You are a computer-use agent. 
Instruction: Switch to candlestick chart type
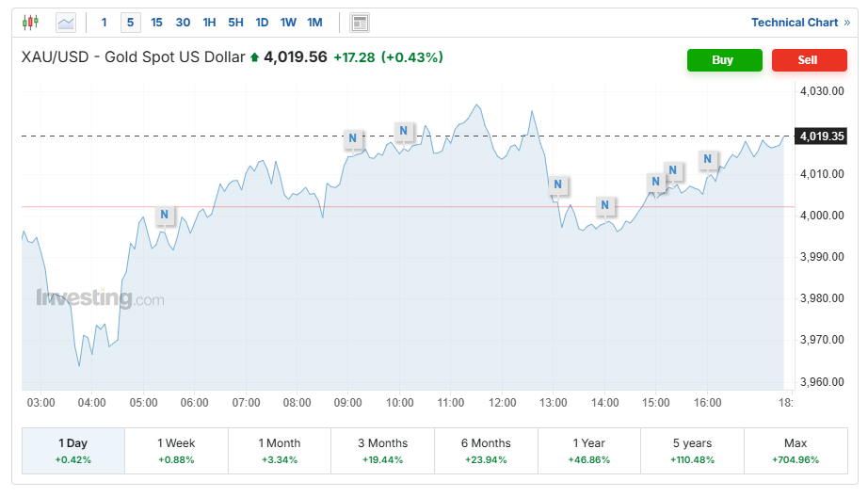coord(31,23)
